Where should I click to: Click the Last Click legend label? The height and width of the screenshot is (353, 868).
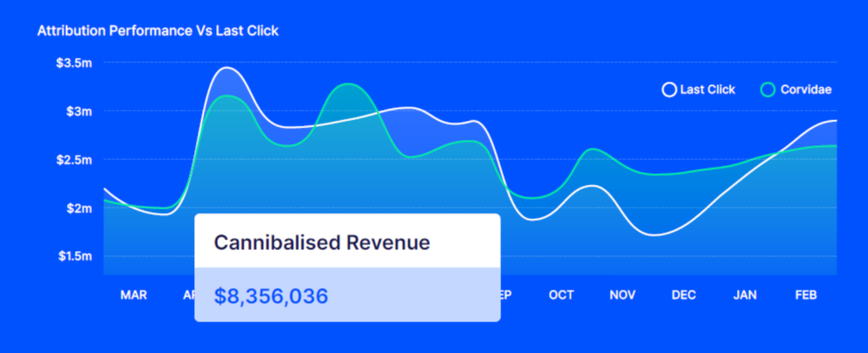coord(708,90)
